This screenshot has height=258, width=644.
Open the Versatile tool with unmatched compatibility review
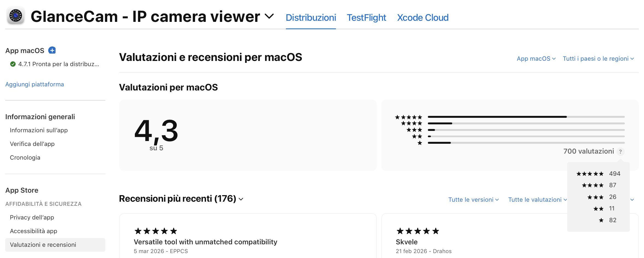point(205,242)
